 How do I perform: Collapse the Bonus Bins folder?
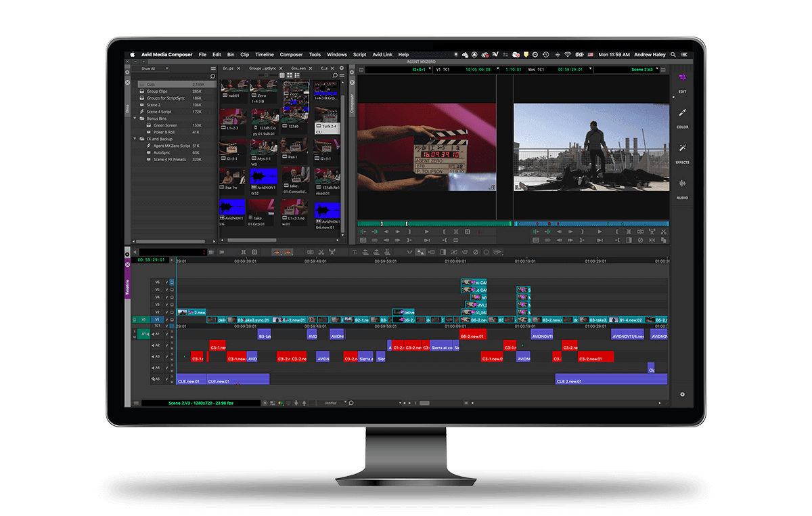click(x=135, y=118)
